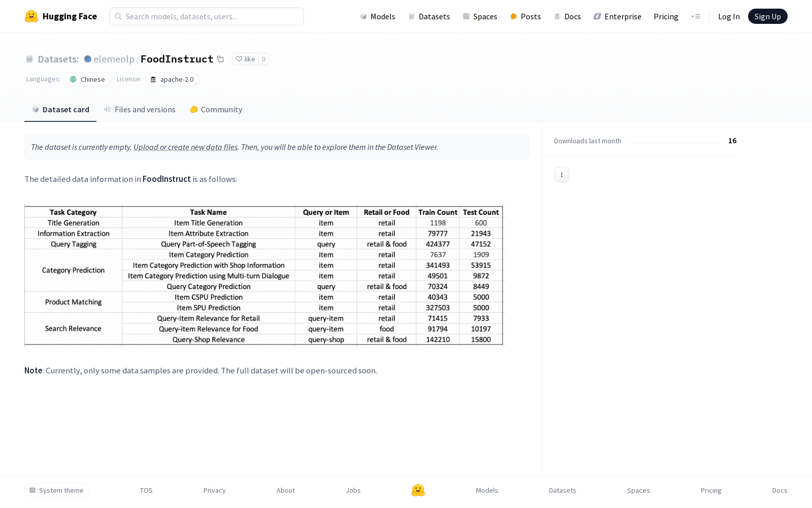The image size is (812, 508).
Task: Click the 'Note' text below the table
Action: pos(33,370)
